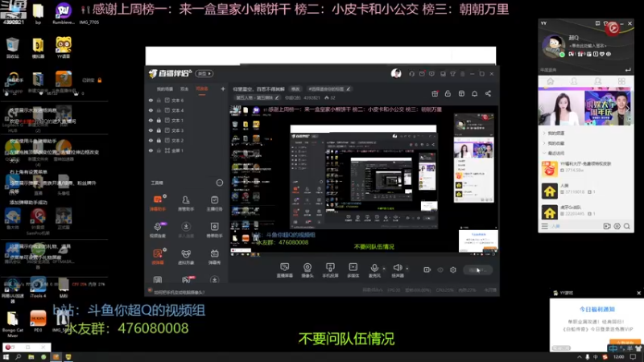
Task: Open the YY main menu hamburger icon
Action: pos(545,226)
